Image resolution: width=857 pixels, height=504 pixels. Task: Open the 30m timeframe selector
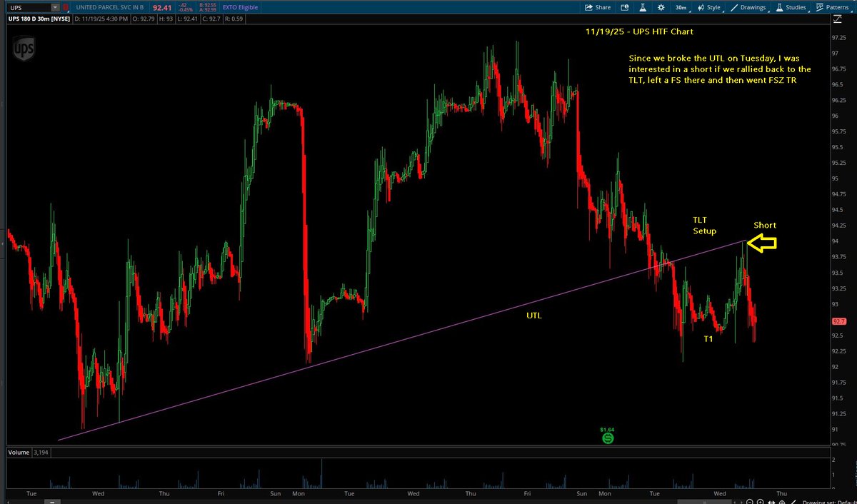680,7
